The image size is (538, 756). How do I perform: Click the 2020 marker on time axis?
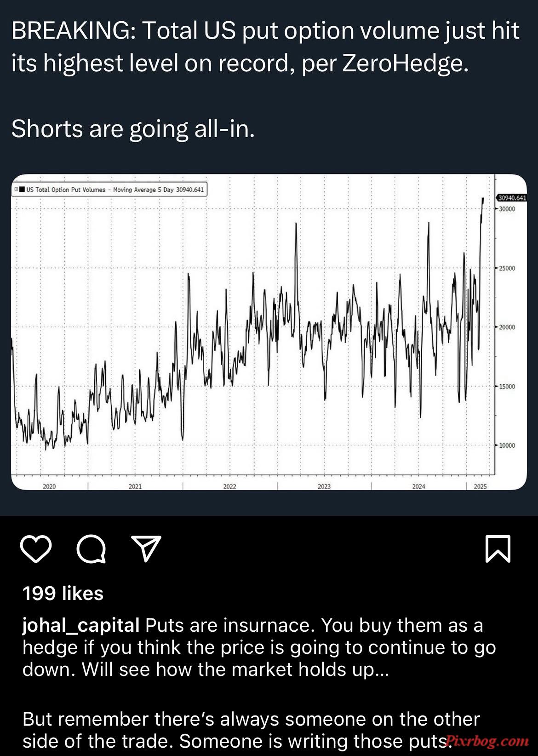(49, 486)
